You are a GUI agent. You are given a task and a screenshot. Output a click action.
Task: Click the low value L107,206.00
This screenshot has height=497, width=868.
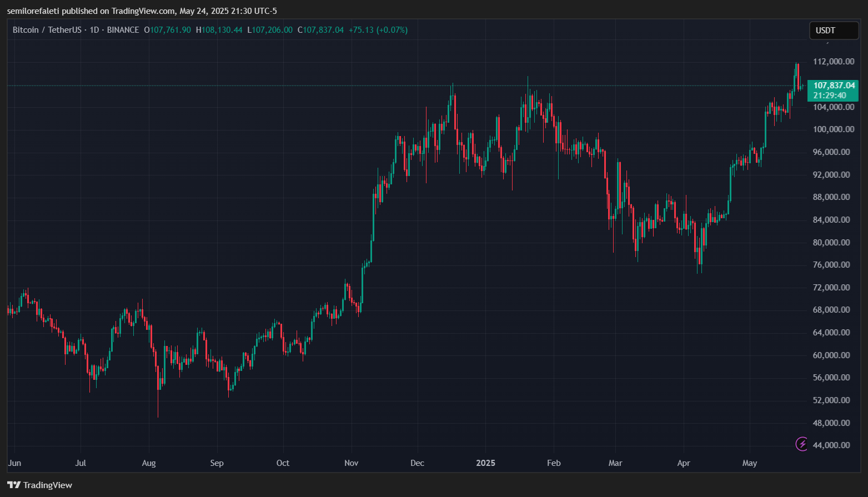click(x=270, y=30)
